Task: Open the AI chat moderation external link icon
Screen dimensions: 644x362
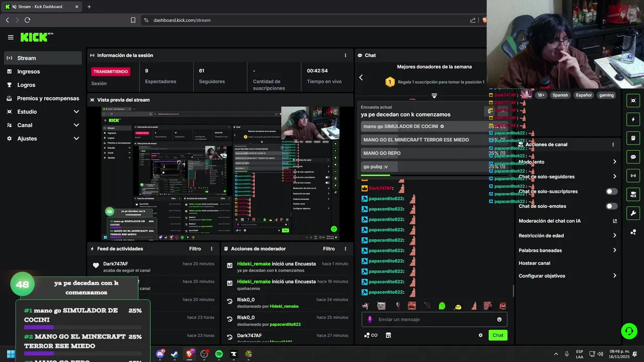Action: click(614, 221)
